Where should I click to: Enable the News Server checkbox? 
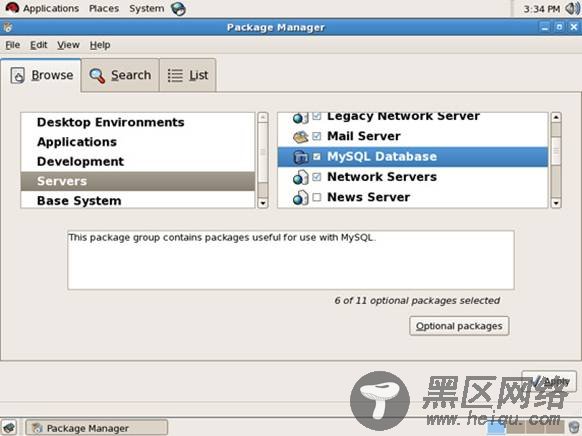[317, 197]
